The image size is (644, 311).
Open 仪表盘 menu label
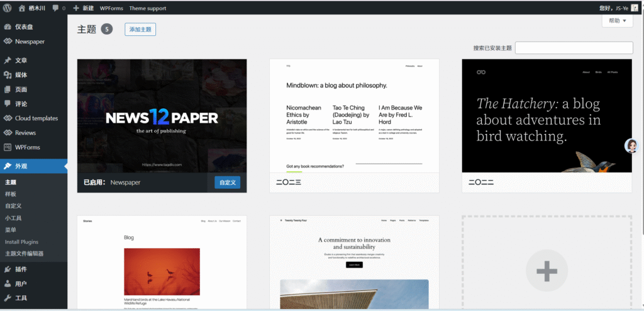(25, 27)
